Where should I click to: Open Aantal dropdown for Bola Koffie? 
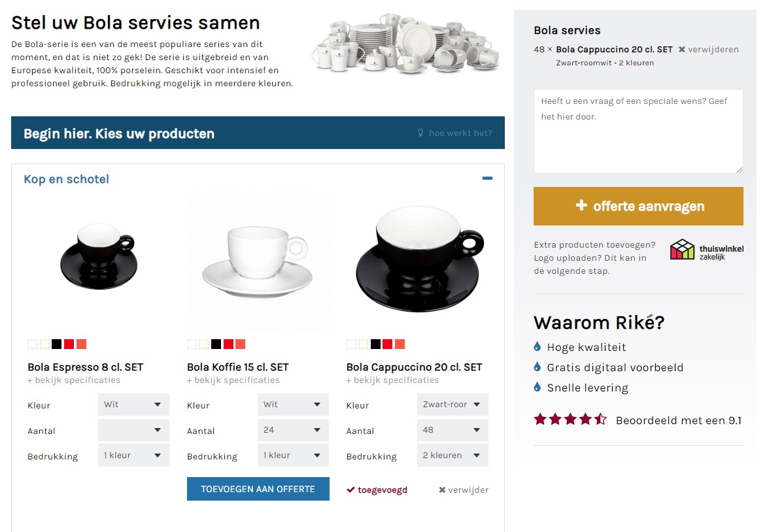293,430
